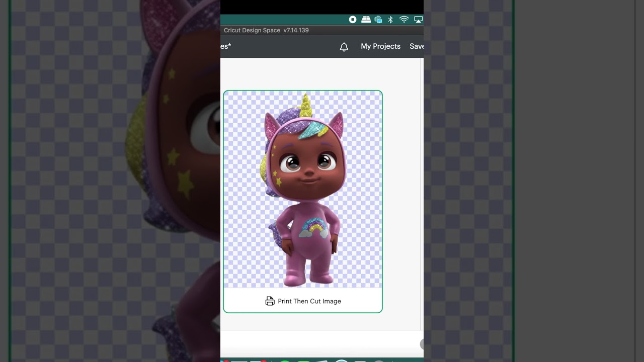This screenshot has height=362, width=644.
Task: Open the Wi-Fi menu bar icon
Action: point(404,20)
